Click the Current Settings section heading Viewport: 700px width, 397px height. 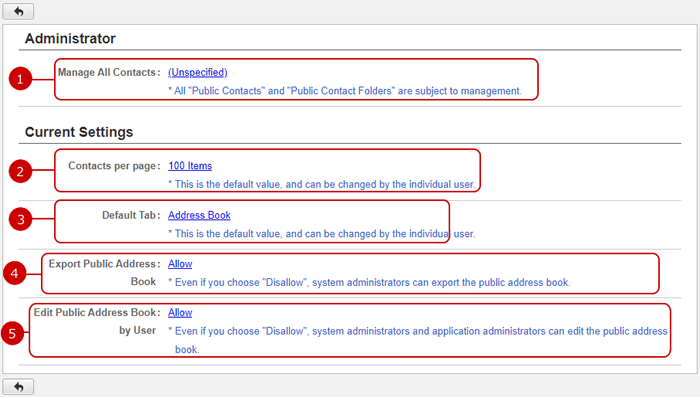pyautogui.click(x=79, y=132)
